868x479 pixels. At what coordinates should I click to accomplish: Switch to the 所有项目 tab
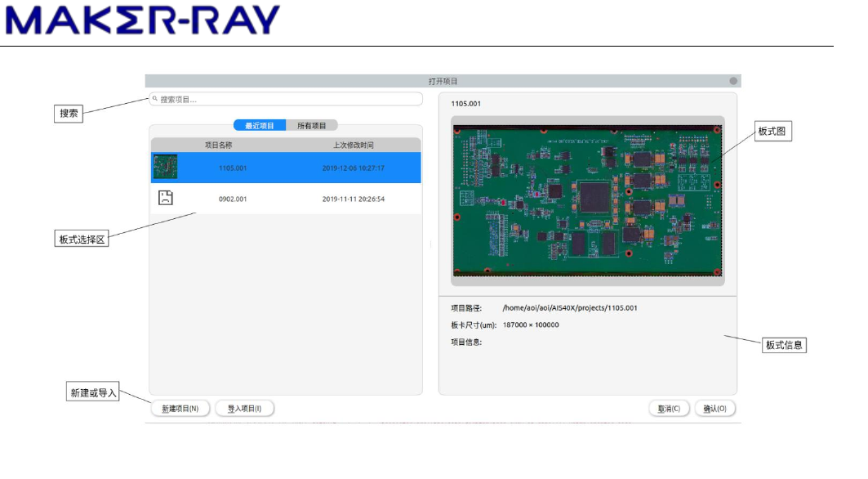312,126
